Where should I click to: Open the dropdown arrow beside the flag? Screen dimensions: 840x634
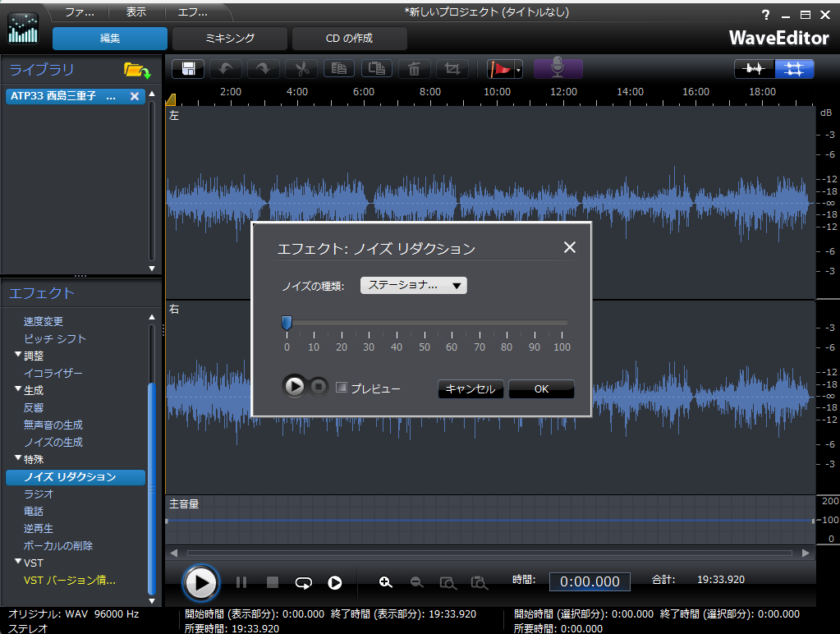(x=519, y=71)
